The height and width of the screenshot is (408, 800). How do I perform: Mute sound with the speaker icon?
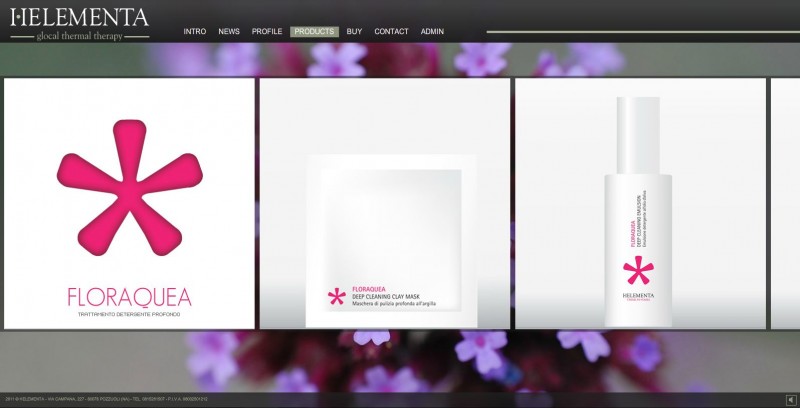pos(790,400)
